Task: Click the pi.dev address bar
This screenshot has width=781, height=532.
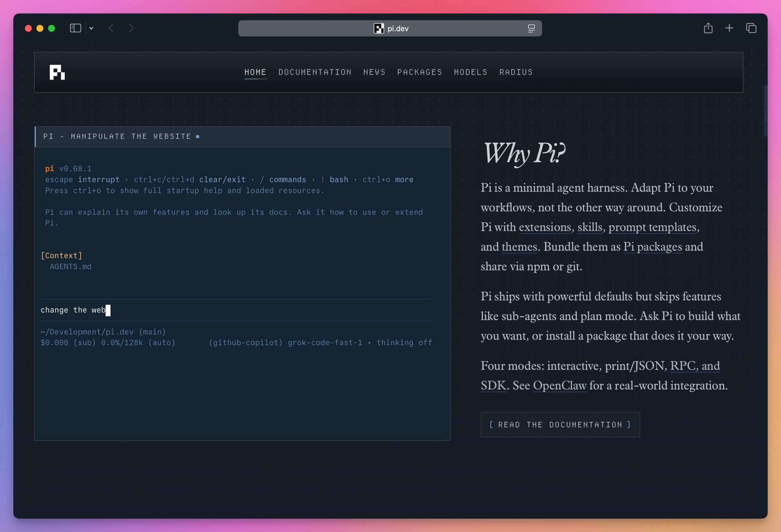Action: pos(390,28)
